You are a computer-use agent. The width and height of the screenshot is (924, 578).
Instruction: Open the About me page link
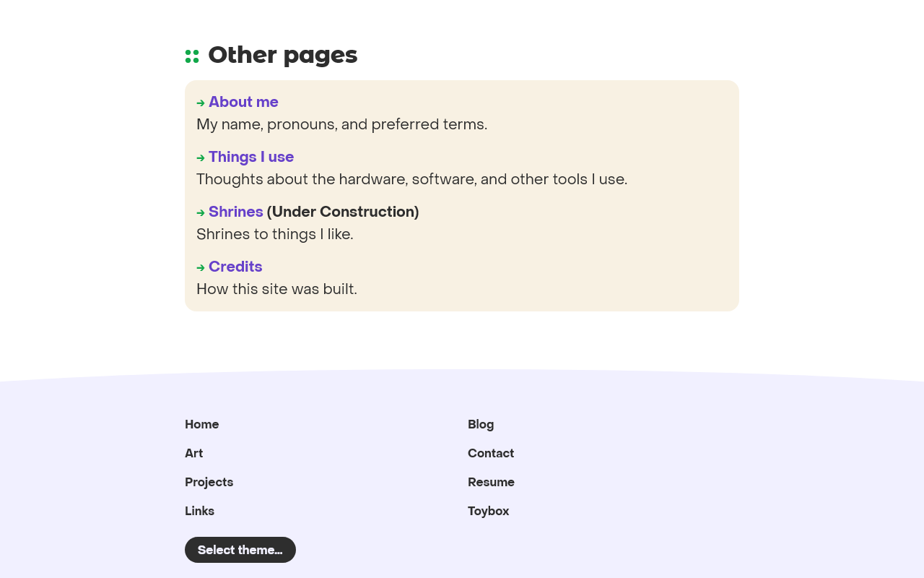(243, 102)
